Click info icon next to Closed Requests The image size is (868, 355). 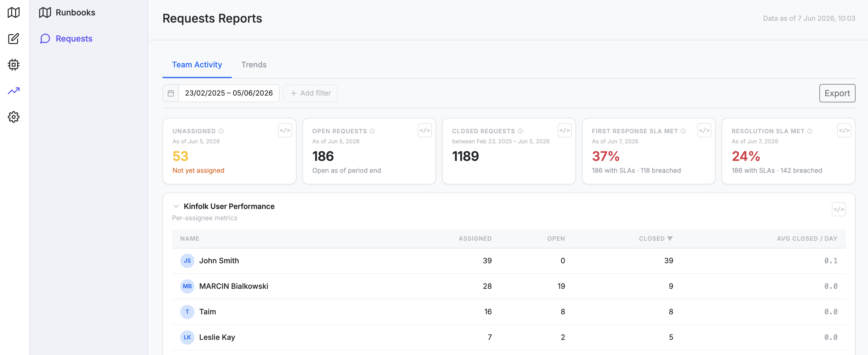[x=520, y=131]
